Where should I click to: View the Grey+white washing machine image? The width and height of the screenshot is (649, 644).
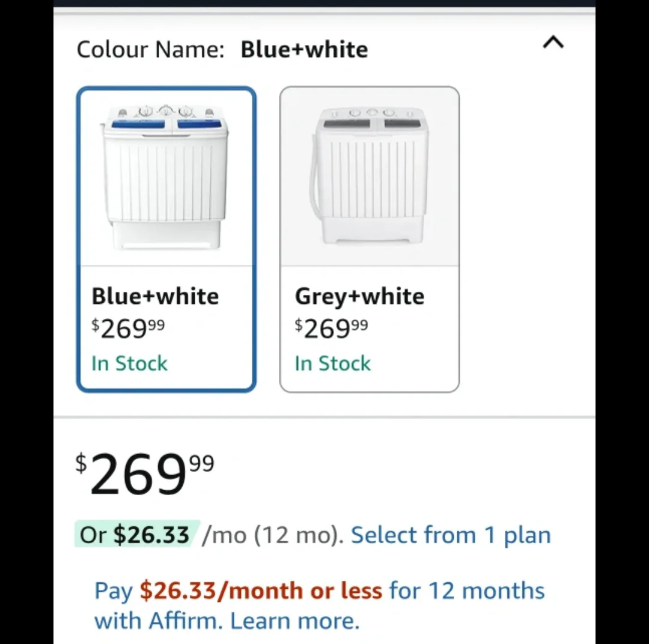point(370,174)
